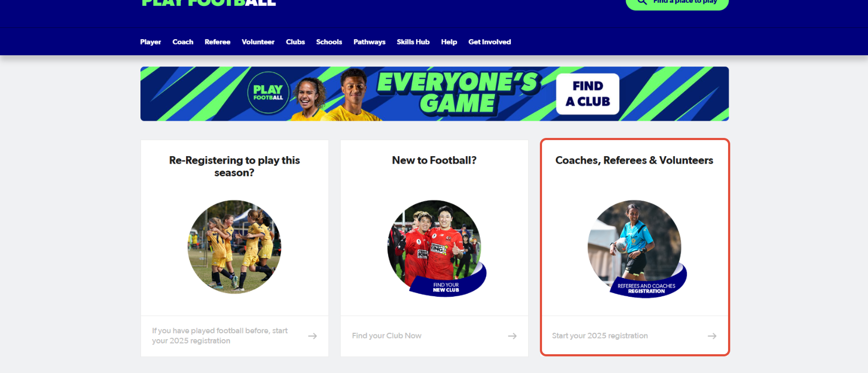The width and height of the screenshot is (868, 373).
Task: Click the search magnifier icon in green button
Action: tap(642, 2)
